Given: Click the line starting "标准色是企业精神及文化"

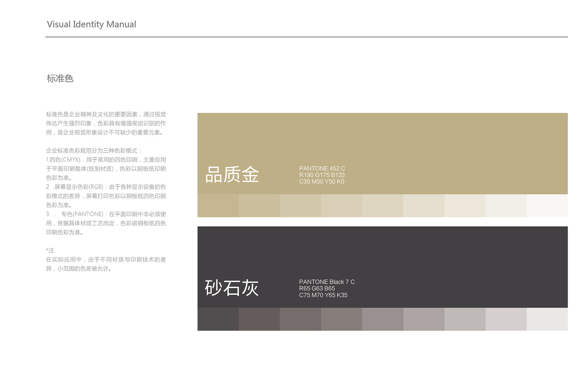Looking at the screenshot, I should (106, 114).
